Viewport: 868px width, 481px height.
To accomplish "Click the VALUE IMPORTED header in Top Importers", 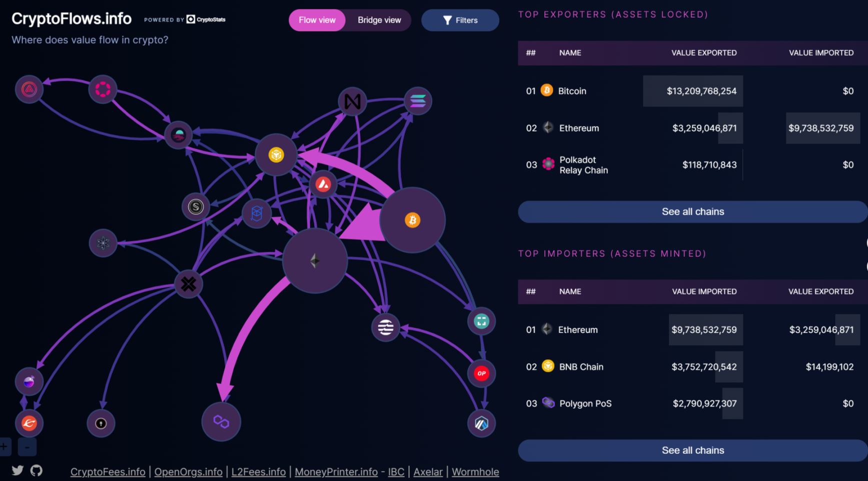I will [704, 291].
